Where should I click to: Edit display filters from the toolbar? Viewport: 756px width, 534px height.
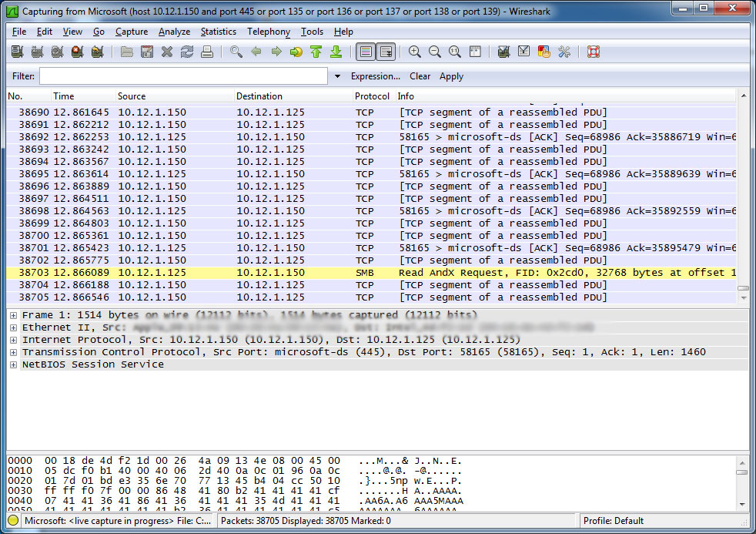[x=524, y=52]
